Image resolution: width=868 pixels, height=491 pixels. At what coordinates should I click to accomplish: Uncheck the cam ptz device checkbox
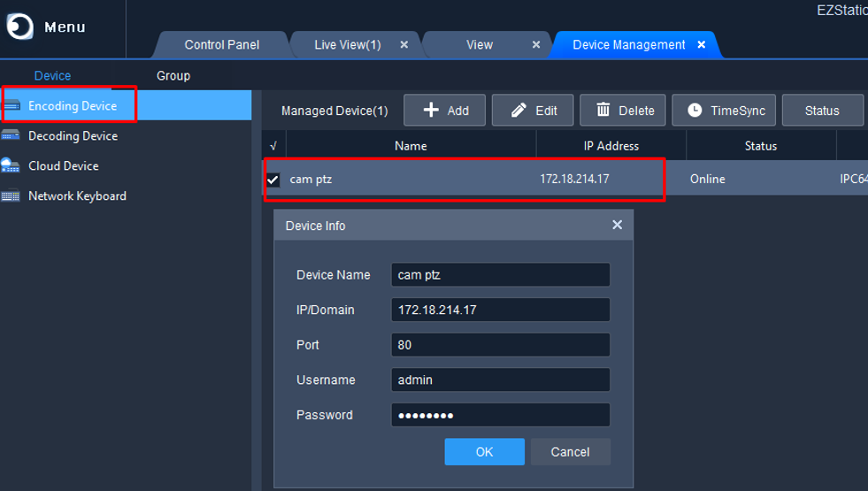pos(273,180)
